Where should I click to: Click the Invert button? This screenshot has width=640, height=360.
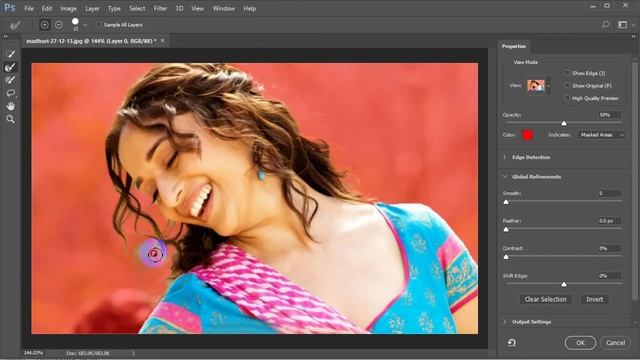pyautogui.click(x=595, y=299)
